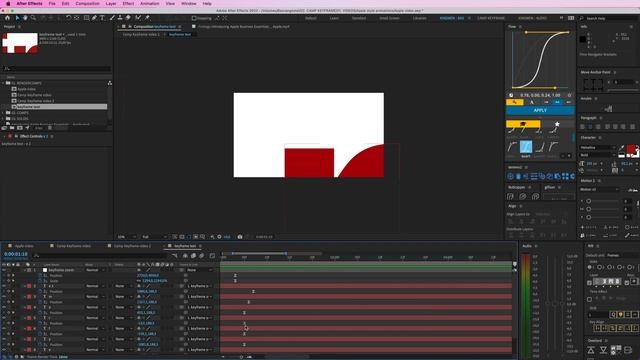
Task: Click the Position stopwatch under layer 1
Action: tap(40, 276)
